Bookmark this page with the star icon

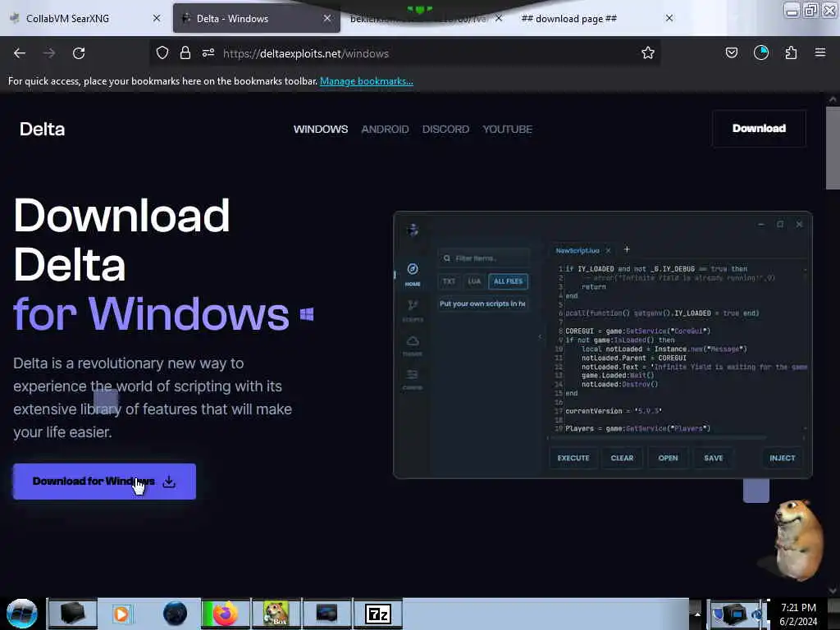click(x=648, y=53)
